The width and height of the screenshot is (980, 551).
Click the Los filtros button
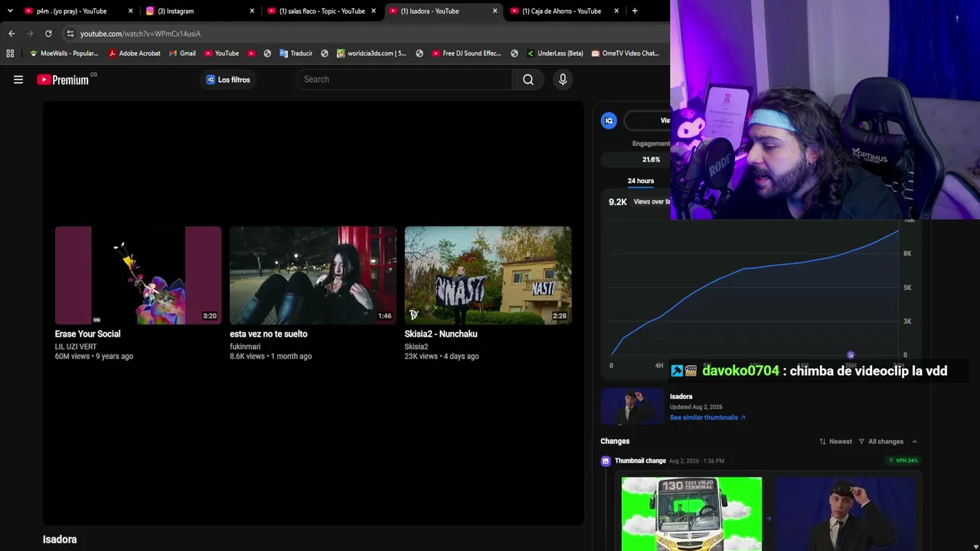(228, 80)
